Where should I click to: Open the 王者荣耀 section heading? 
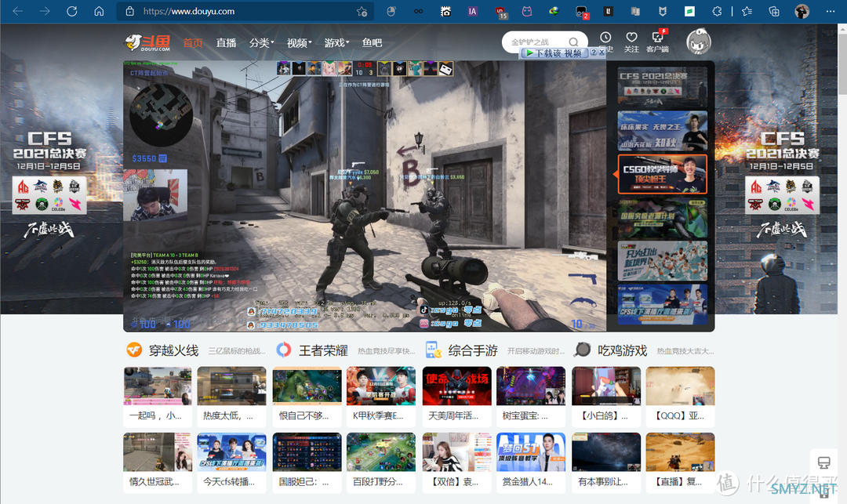point(324,350)
